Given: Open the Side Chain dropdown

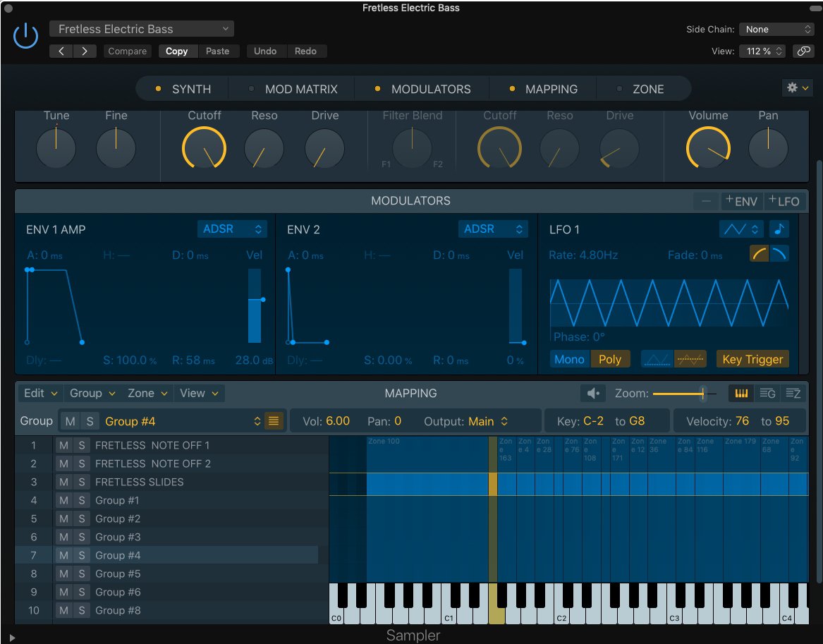Looking at the screenshot, I should [x=777, y=29].
